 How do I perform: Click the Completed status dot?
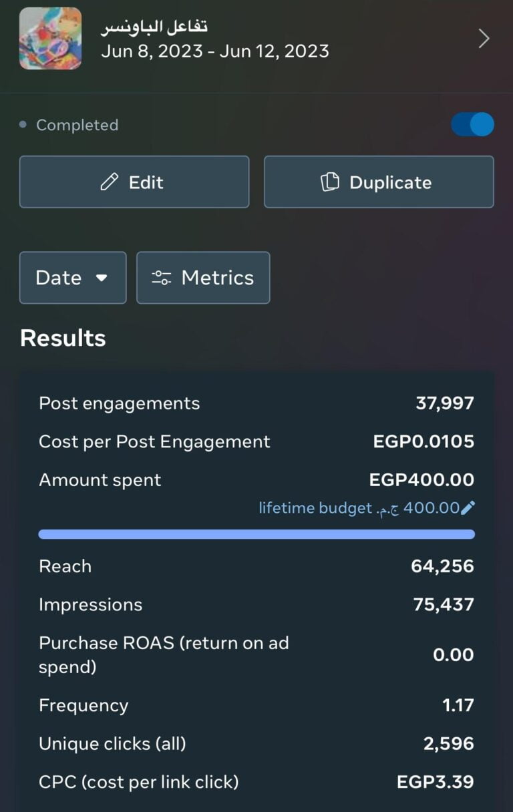pyautogui.click(x=23, y=125)
